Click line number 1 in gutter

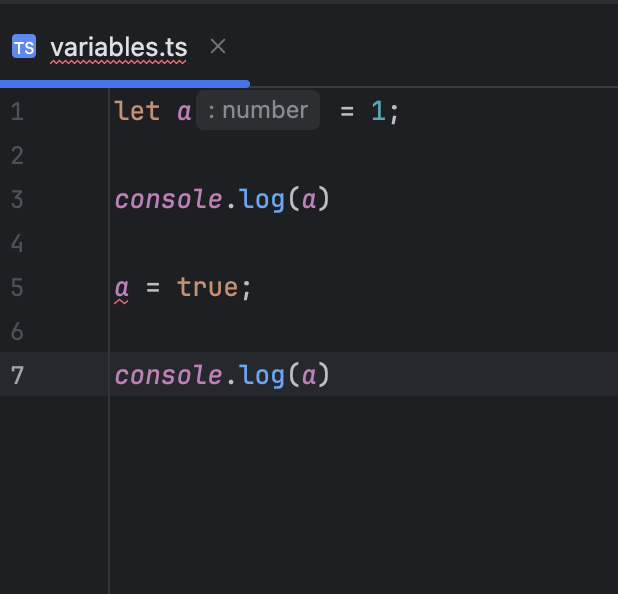[x=17, y=111]
